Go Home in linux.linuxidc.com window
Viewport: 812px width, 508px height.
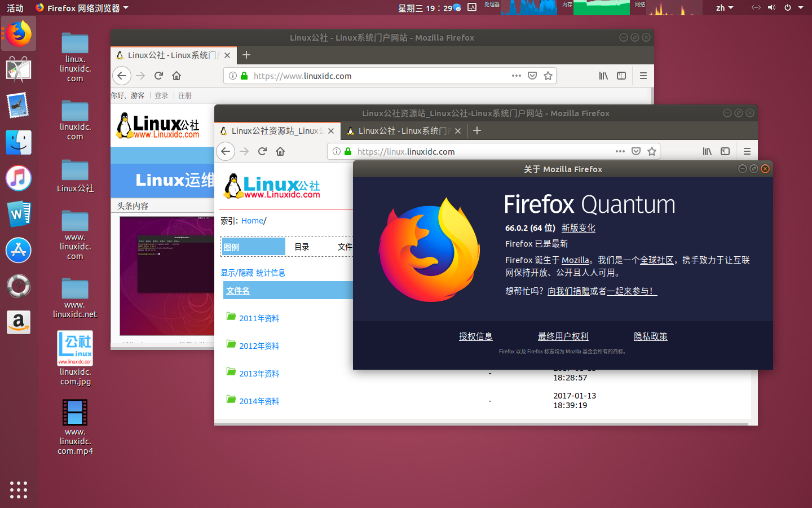point(280,151)
